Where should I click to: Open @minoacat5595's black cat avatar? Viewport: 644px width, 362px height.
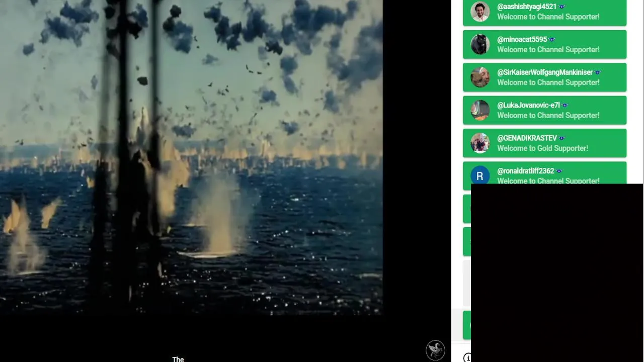pyautogui.click(x=480, y=44)
